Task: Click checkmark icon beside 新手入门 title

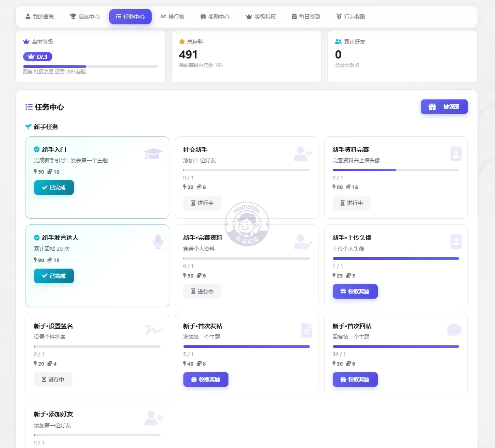Action: (x=37, y=149)
